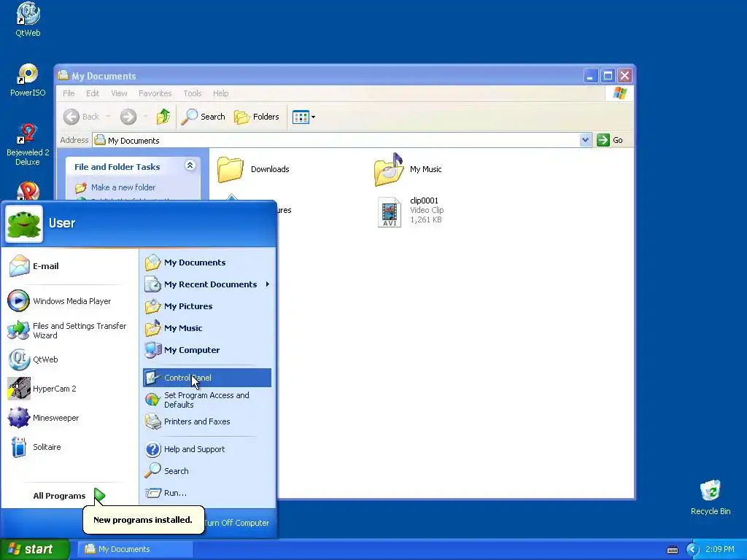Image resolution: width=747 pixels, height=560 pixels.
Task: Open Files and Settings Transfer Wizard
Action: [68, 330]
